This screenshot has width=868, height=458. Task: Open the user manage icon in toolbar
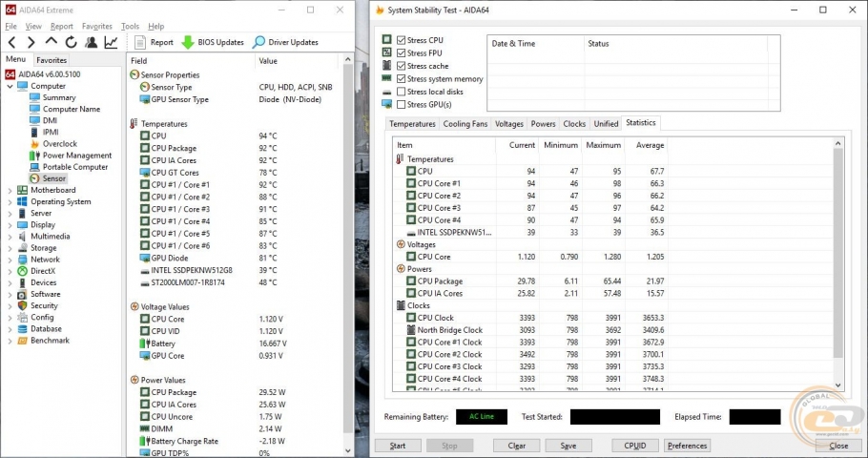[92, 42]
